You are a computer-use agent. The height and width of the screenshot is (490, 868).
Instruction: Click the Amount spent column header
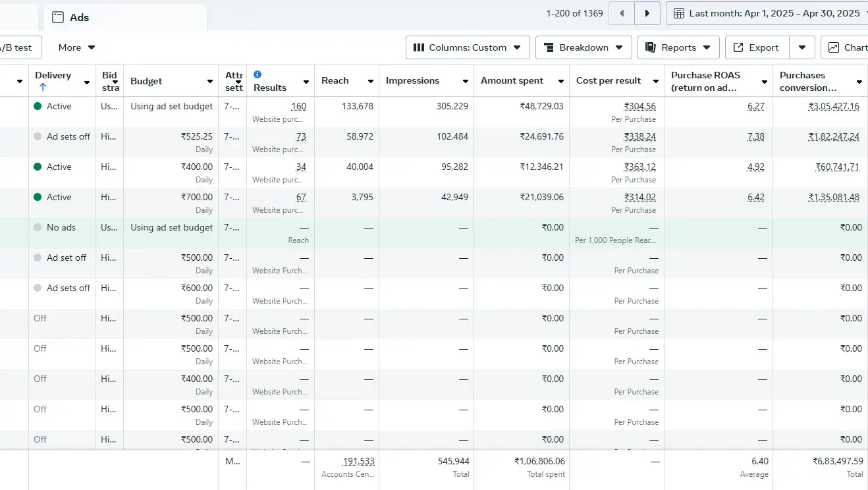[512, 80]
